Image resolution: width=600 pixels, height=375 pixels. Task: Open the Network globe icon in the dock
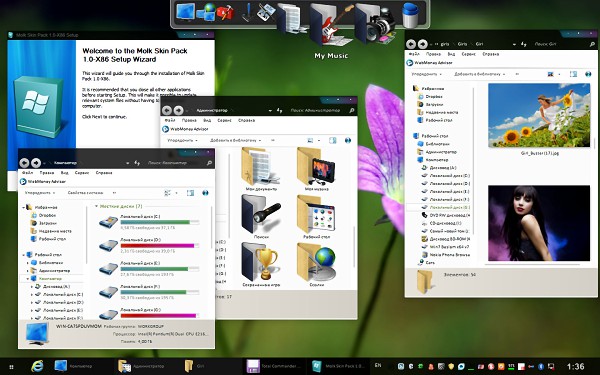point(206,13)
